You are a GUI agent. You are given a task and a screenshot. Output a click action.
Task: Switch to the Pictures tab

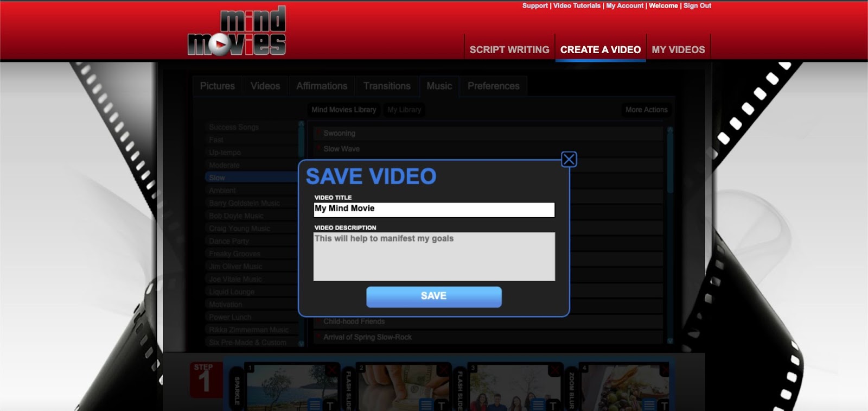pyautogui.click(x=218, y=86)
